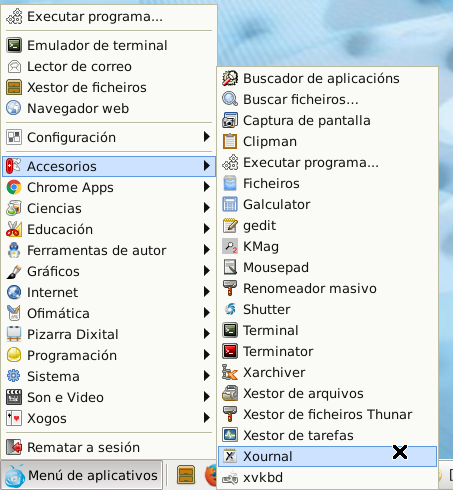
Task: Click the Buscador de aplicacións icon
Action: (x=230, y=78)
